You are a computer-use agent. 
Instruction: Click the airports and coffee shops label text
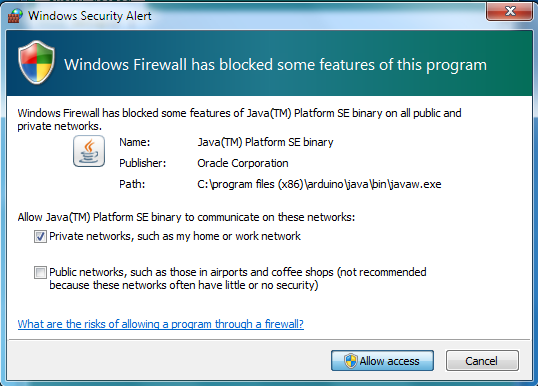(x=238, y=279)
